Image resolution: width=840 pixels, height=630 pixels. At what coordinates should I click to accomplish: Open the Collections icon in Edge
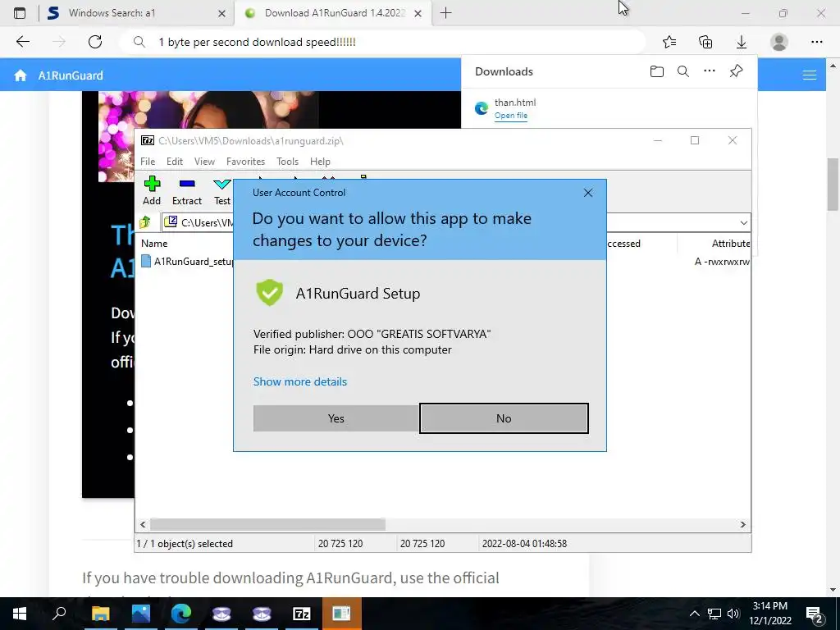click(705, 42)
